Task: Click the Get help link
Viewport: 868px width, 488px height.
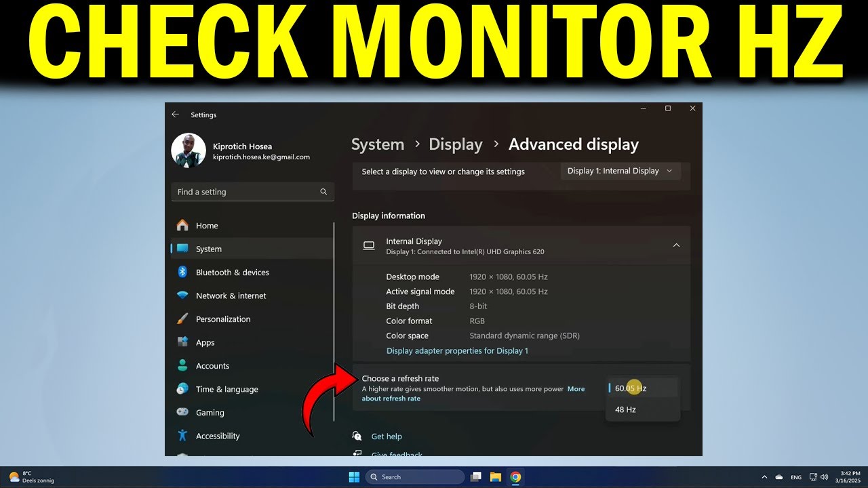Action: tap(387, 436)
